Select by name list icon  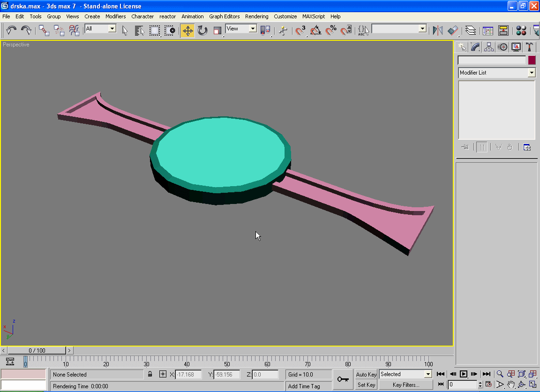(x=139, y=31)
